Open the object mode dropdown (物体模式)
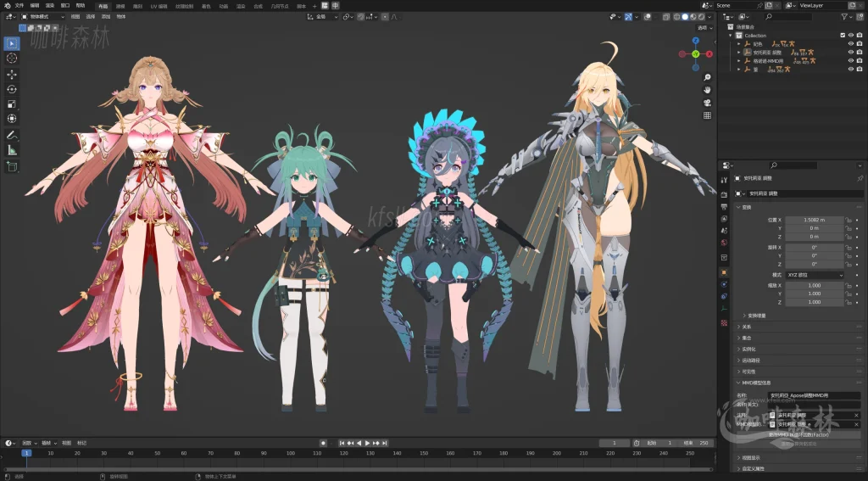This screenshot has height=481, width=868. [43, 17]
